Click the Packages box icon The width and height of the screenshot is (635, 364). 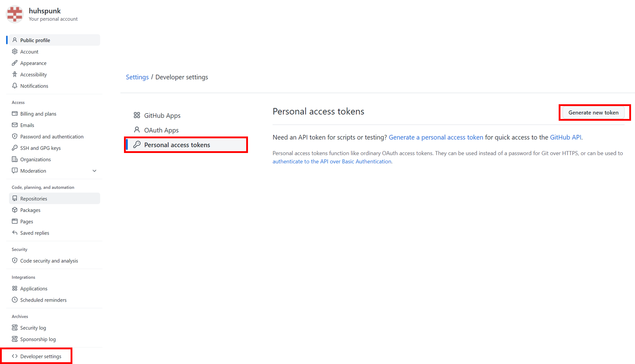[15, 210]
